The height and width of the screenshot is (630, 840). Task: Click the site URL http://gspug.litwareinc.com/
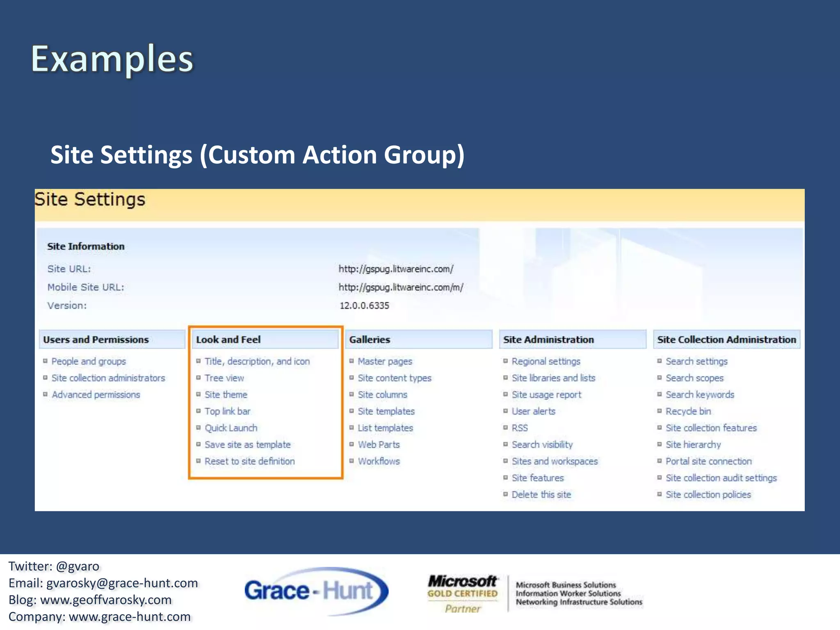click(x=396, y=269)
